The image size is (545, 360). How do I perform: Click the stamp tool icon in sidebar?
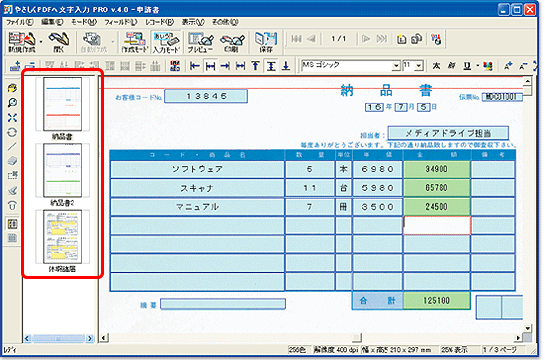(x=12, y=205)
